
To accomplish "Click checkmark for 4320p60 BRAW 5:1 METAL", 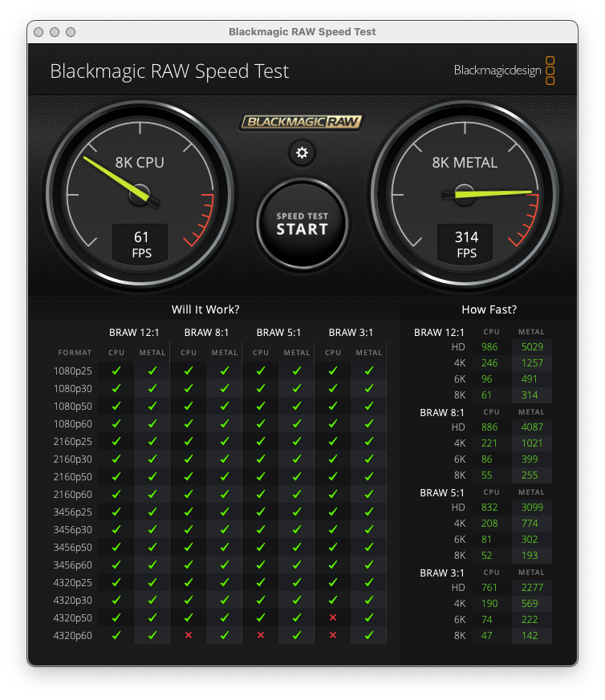I will pos(297,635).
